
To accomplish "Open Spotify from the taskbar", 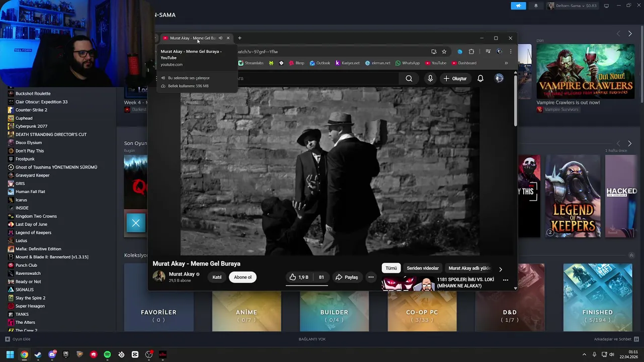I will click(x=107, y=354).
